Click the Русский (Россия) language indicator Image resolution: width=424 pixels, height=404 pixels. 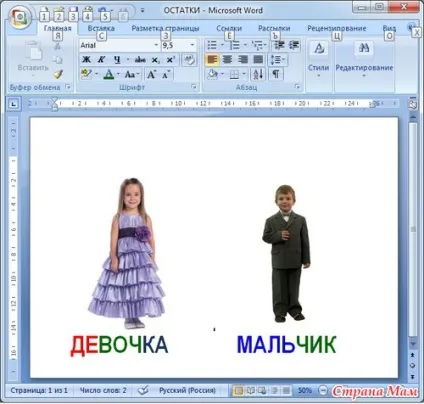click(187, 390)
